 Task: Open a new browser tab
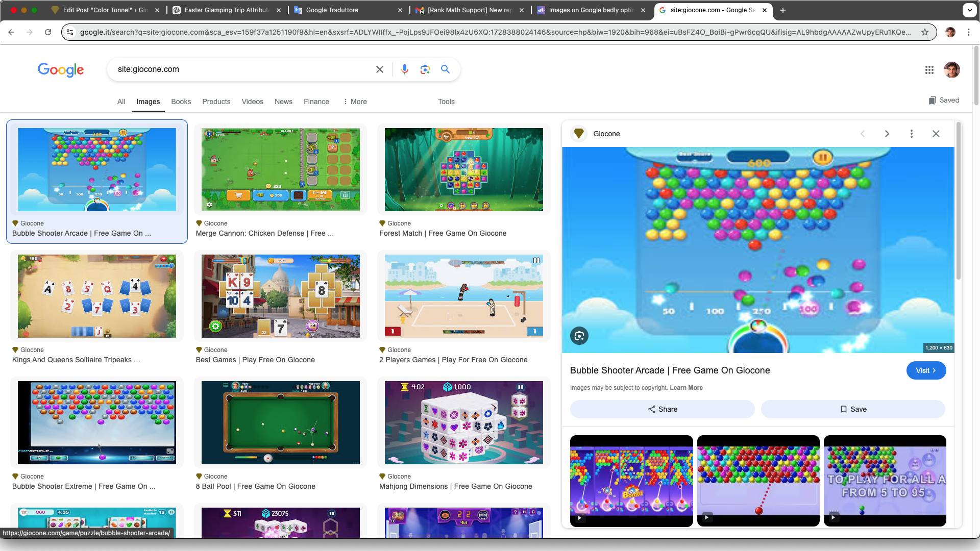[782, 10]
